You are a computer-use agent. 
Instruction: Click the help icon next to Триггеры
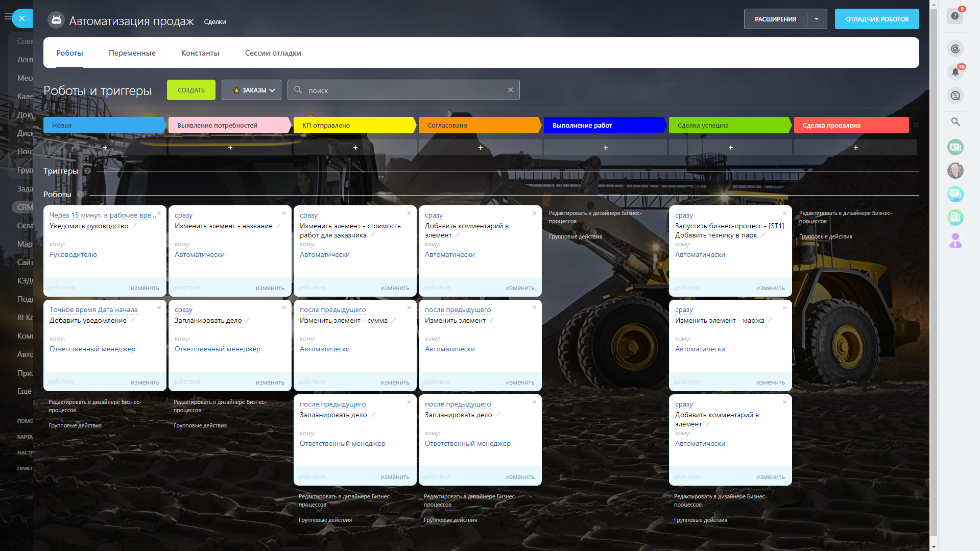coord(87,171)
